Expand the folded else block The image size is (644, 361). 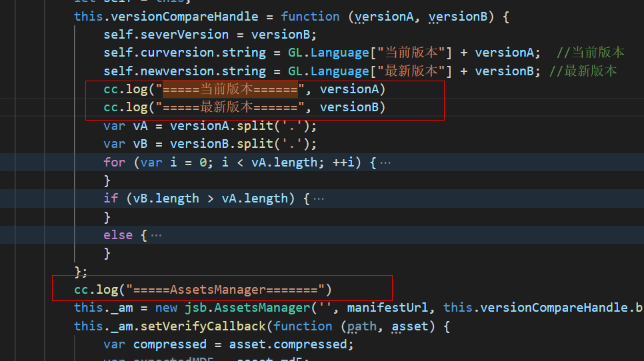coord(156,235)
